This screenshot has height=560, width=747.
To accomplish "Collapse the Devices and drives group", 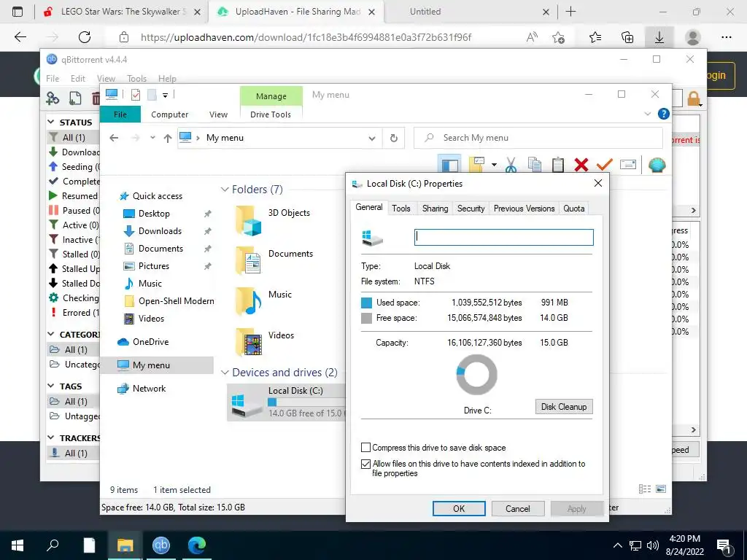I will tap(225, 373).
